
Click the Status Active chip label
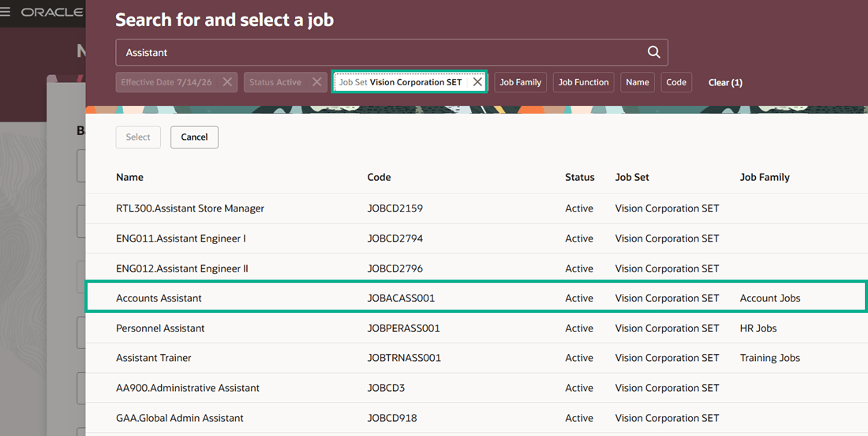coord(275,82)
